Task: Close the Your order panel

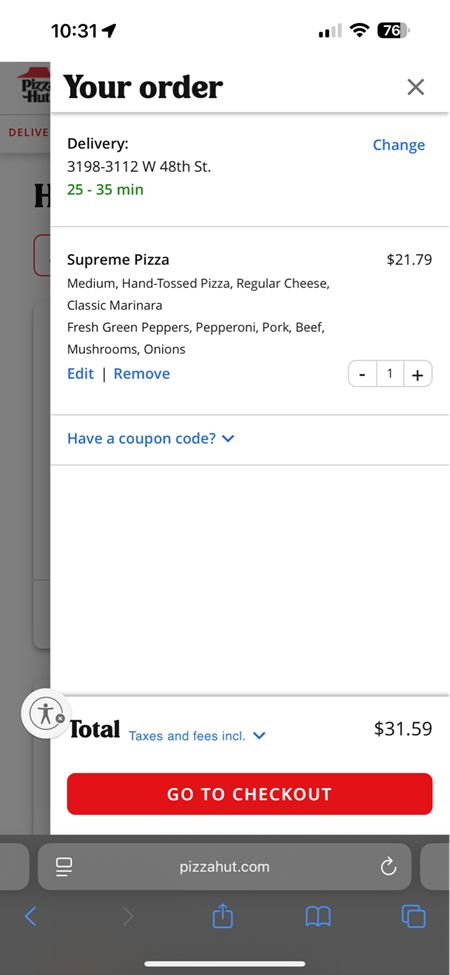Action: coord(415,87)
